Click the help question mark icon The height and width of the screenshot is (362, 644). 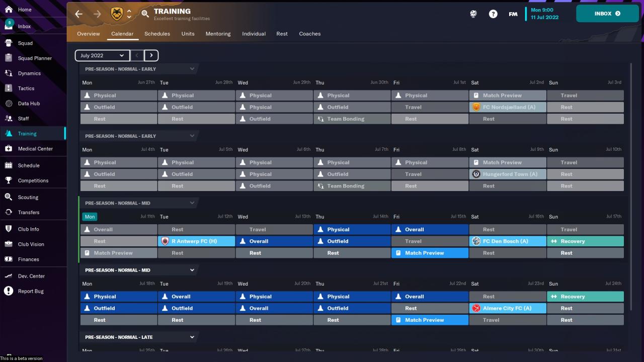(493, 14)
